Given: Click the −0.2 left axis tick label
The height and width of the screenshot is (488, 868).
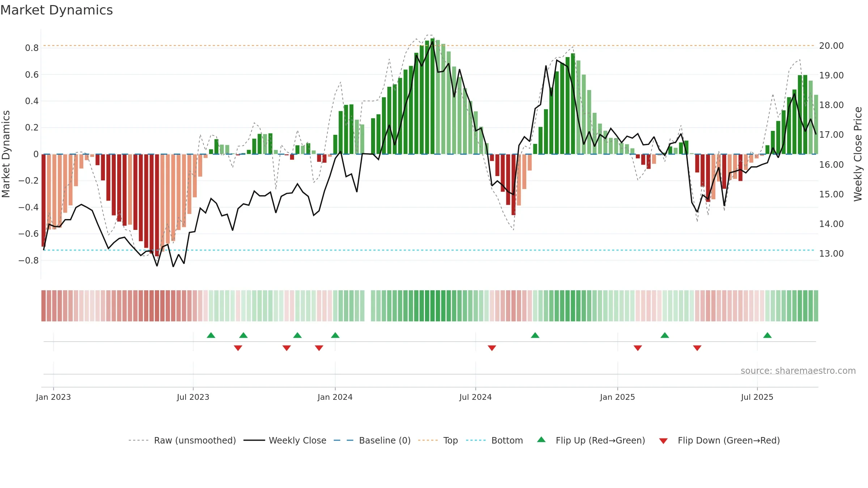Looking at the screenshot, I should [29, 181].
